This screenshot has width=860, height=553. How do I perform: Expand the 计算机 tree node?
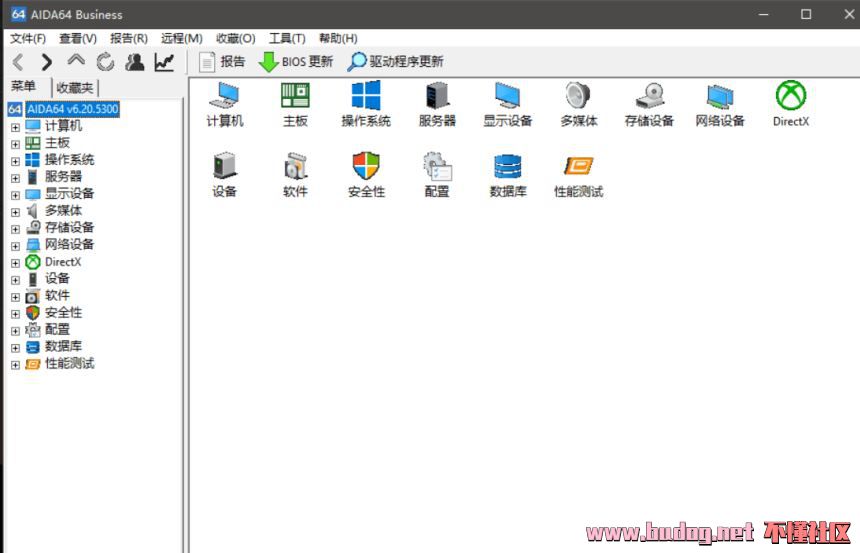(x=15, y=127)
